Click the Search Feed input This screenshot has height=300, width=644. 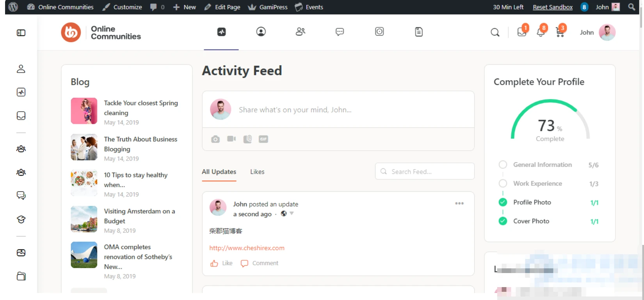tap(425, 171)
